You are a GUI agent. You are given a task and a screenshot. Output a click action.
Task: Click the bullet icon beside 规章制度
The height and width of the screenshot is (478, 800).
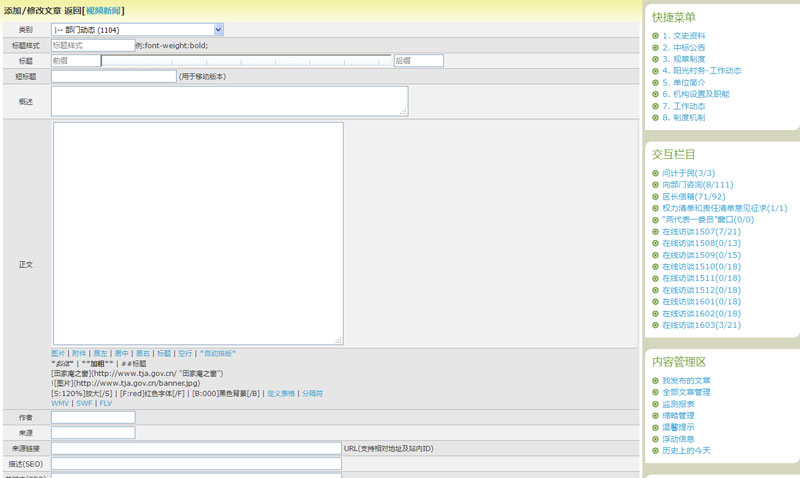click(655, 59)
